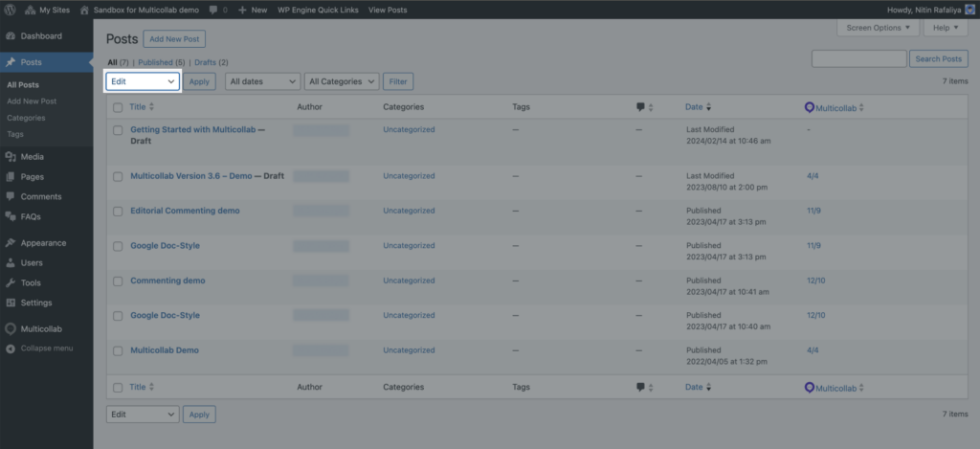The width and height of the screenshot is (980, 449).
Task: Click the user avatar in admin bar
Action: (969, 10)
